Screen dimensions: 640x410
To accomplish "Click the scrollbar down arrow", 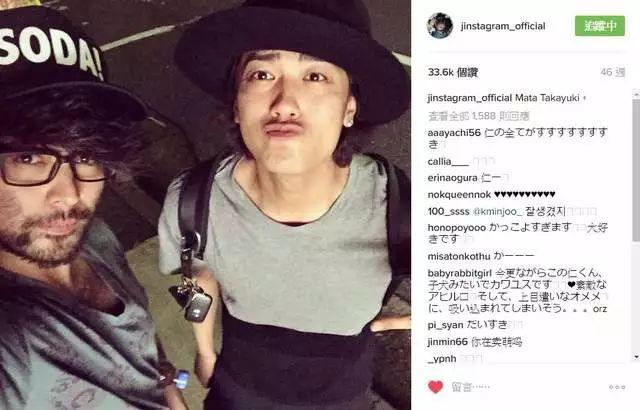I will pyautogui.click(x=636, y=357).
